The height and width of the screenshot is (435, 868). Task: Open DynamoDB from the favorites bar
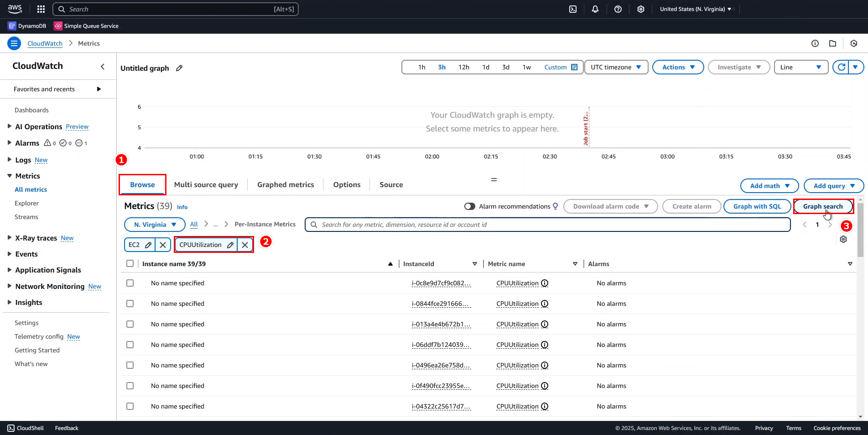coord(26,26)
